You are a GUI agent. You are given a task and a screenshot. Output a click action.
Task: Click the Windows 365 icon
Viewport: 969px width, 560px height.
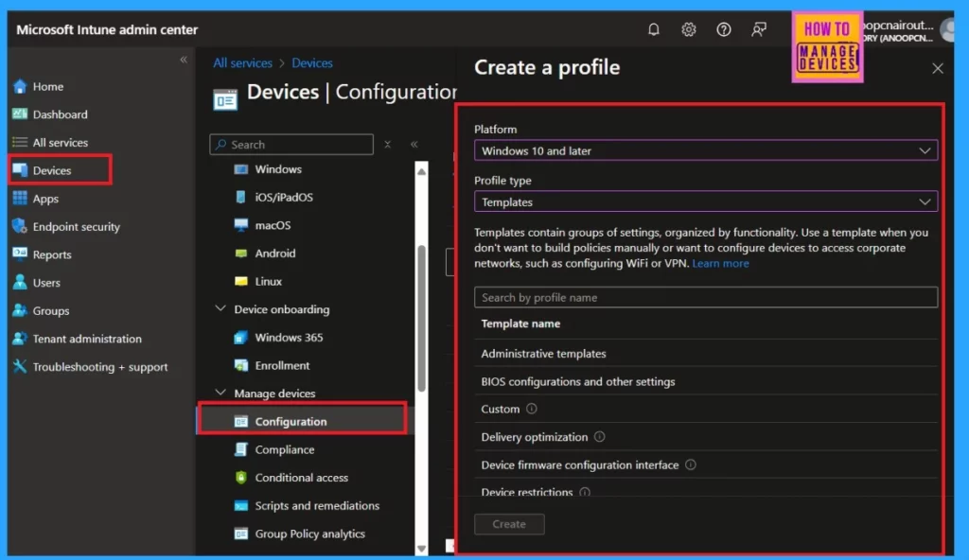click(x=241, y=338)
